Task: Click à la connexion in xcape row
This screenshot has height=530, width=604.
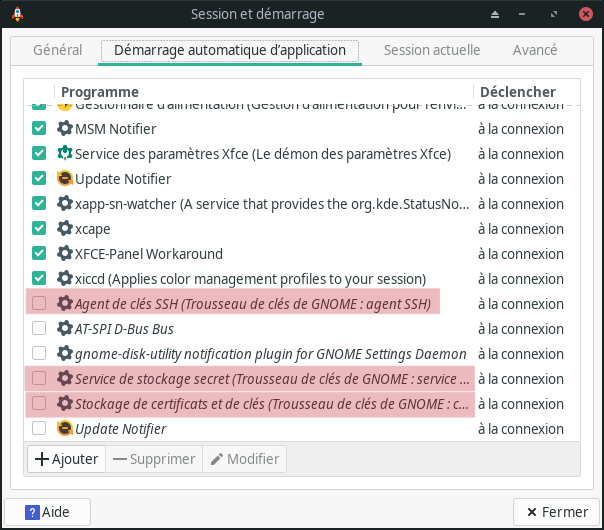Action: click(x=521, y=229)
